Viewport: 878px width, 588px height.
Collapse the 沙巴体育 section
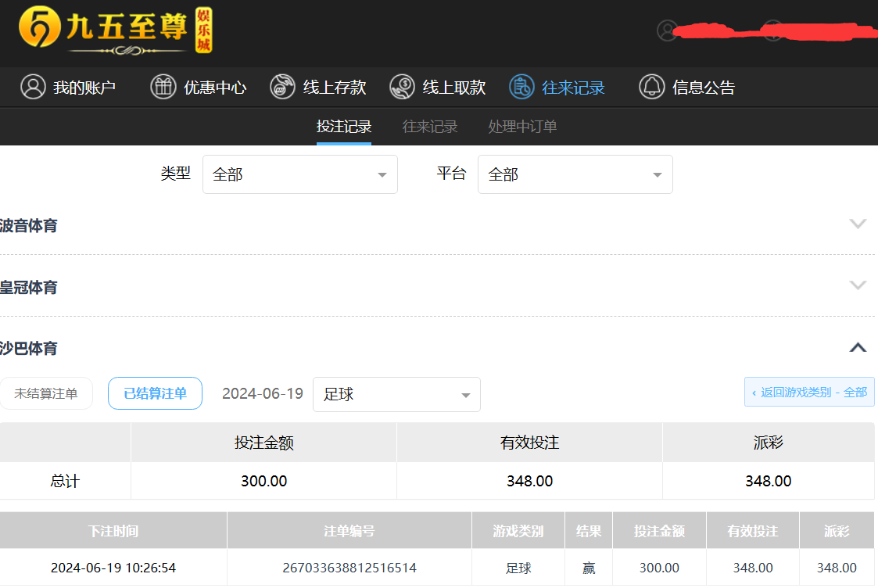[858, 347]
